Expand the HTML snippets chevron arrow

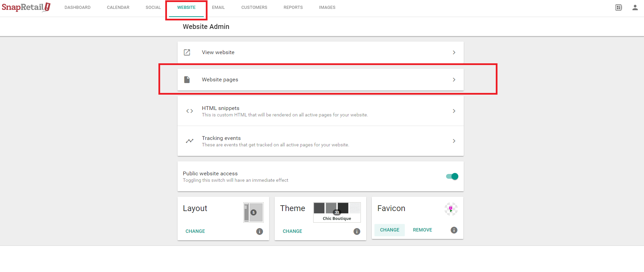pos(454,111)
